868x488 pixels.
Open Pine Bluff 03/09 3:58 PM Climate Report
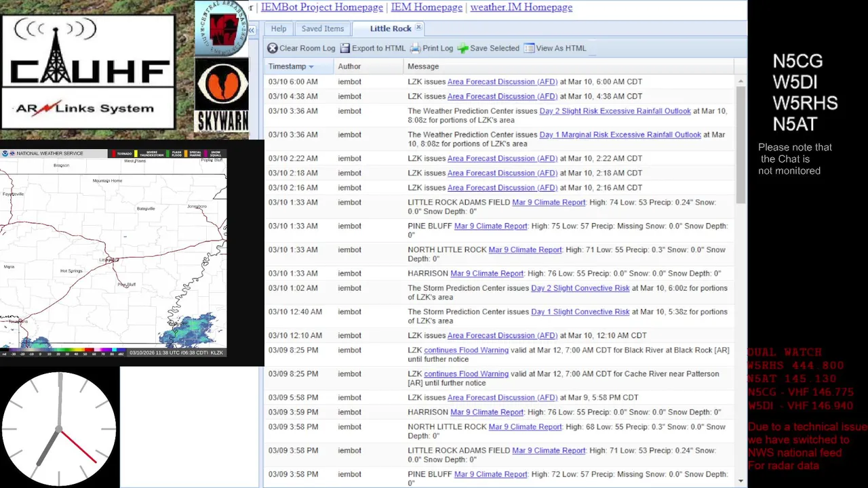coord(490,474)
